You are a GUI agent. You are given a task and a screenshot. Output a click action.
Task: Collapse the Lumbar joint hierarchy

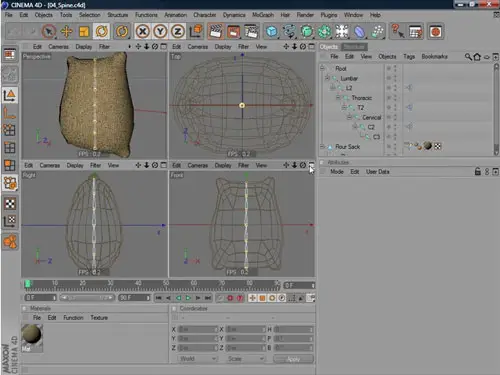pyautogui.click(x=327, y=78)
